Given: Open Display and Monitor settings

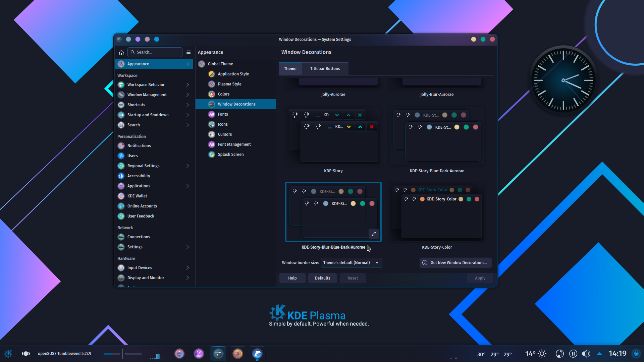Looking at the screenshot, I should tap(154, 278).
